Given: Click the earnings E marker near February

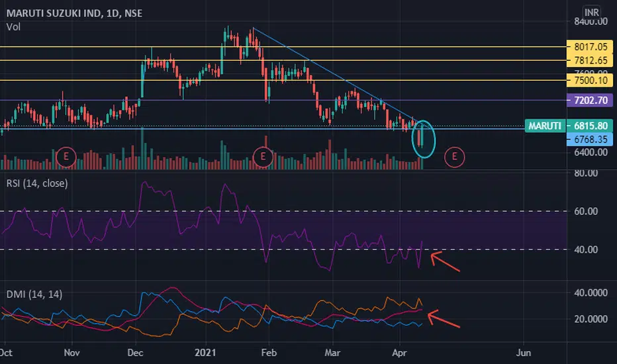Looking at the screenshot, I should [262, 157].
